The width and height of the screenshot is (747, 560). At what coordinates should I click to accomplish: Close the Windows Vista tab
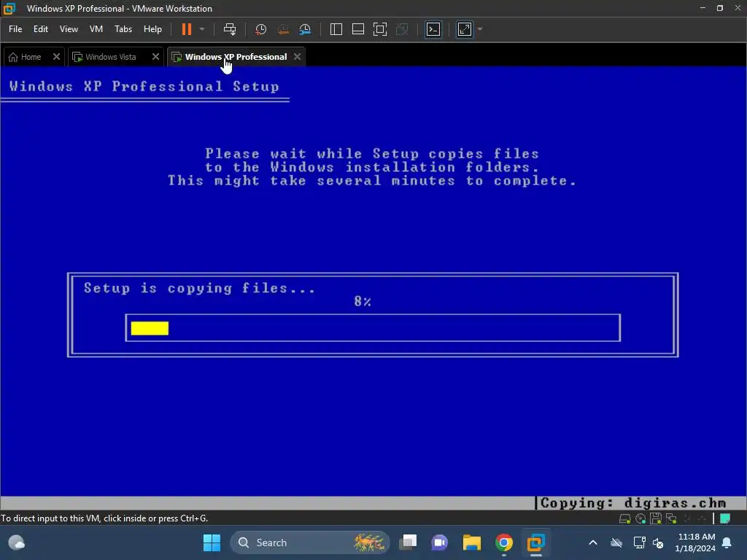(x=155, y=57)
